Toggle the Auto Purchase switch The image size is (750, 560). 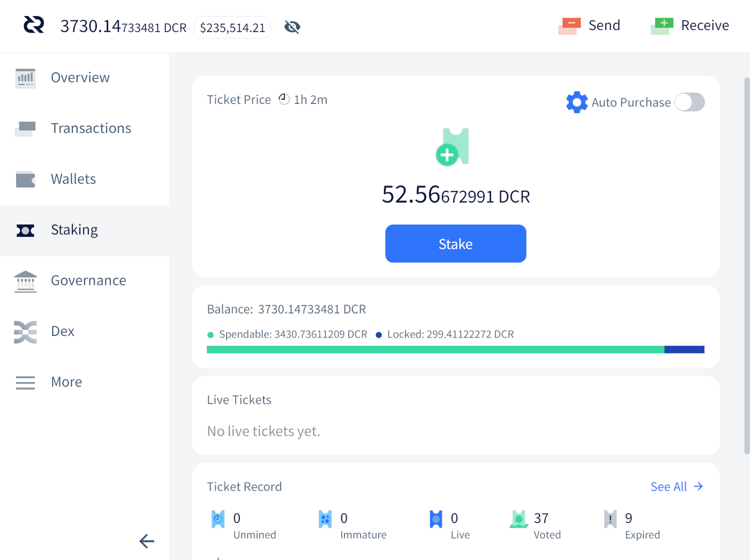click(x=689, y=102)
